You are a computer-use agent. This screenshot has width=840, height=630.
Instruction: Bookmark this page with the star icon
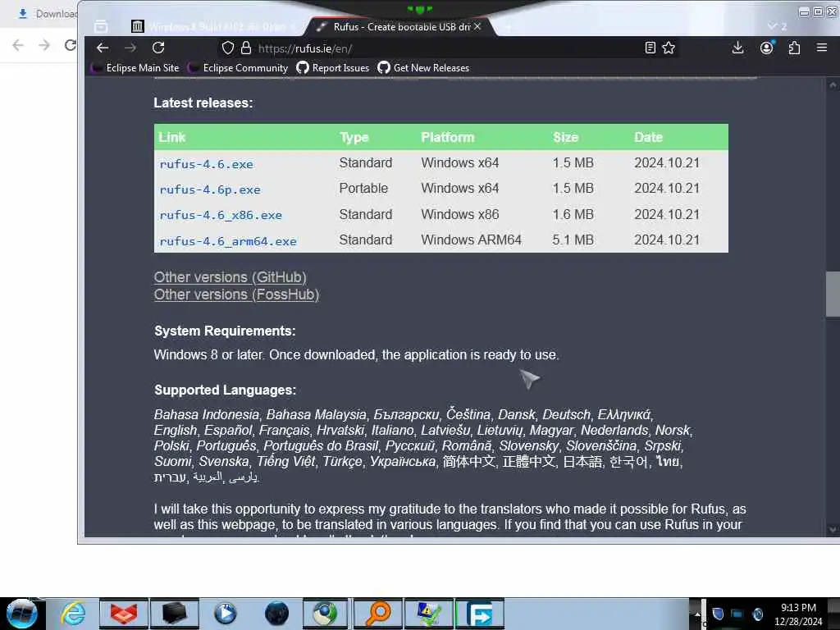click(669, 48)
